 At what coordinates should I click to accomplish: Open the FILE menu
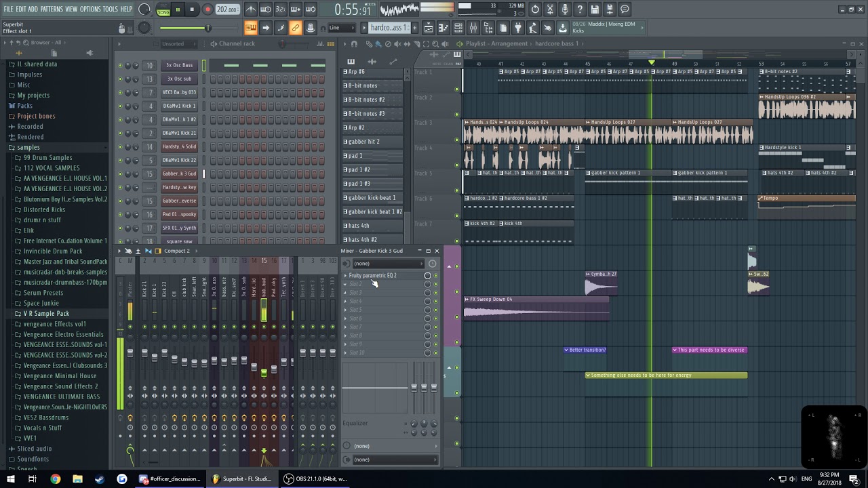point(8,9)
